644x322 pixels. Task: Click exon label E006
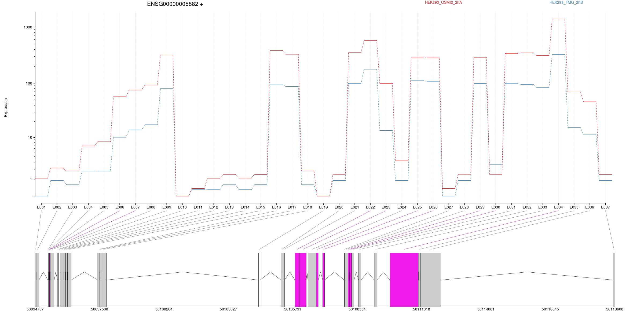pyautogui.click(x=120, y=207)
